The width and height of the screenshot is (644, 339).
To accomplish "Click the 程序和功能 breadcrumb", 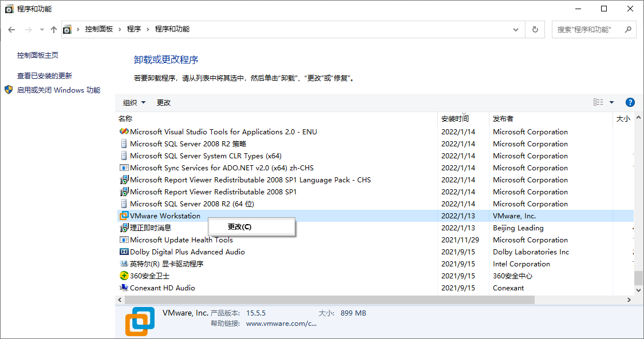I will [x=172, y=29].
